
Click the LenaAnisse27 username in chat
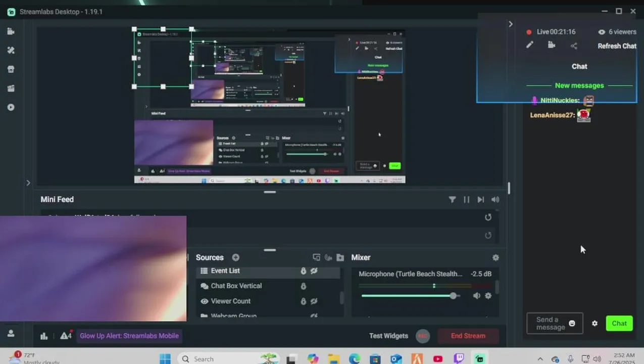[553, 115]
